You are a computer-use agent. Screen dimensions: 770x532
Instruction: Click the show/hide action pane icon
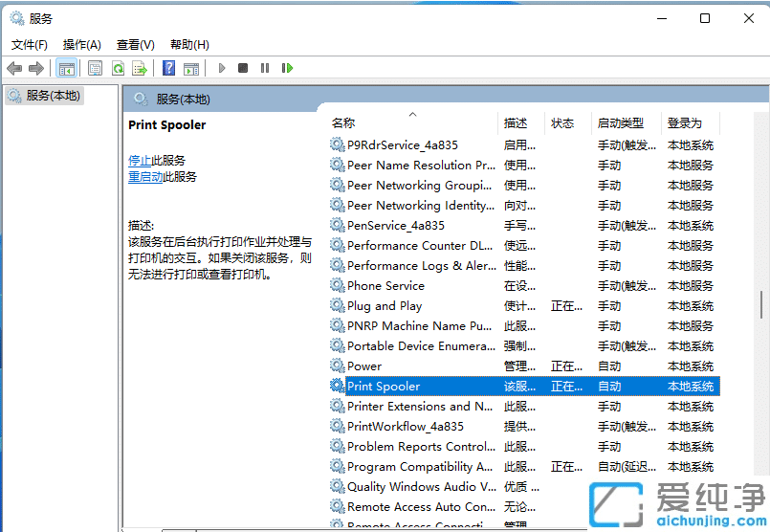pyautogui.click(x=191, y=68)
